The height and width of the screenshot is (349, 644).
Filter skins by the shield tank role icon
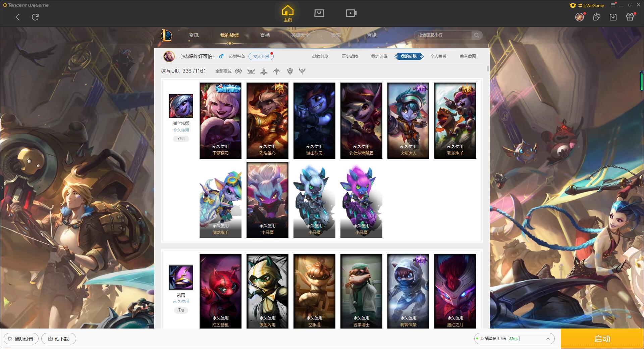290,71
